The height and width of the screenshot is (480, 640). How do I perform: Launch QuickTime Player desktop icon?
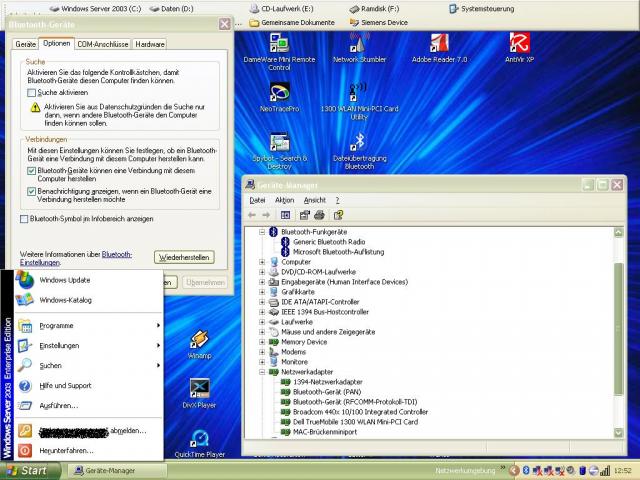200,444
